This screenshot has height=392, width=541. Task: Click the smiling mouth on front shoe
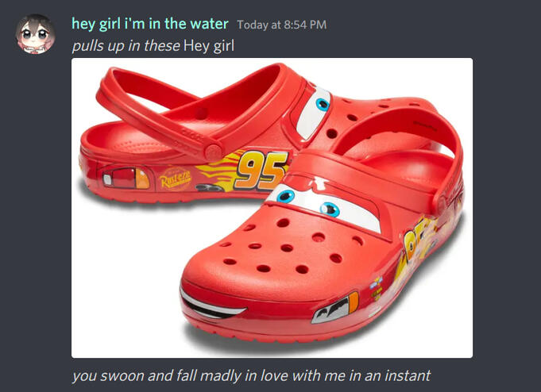(212, 304)
